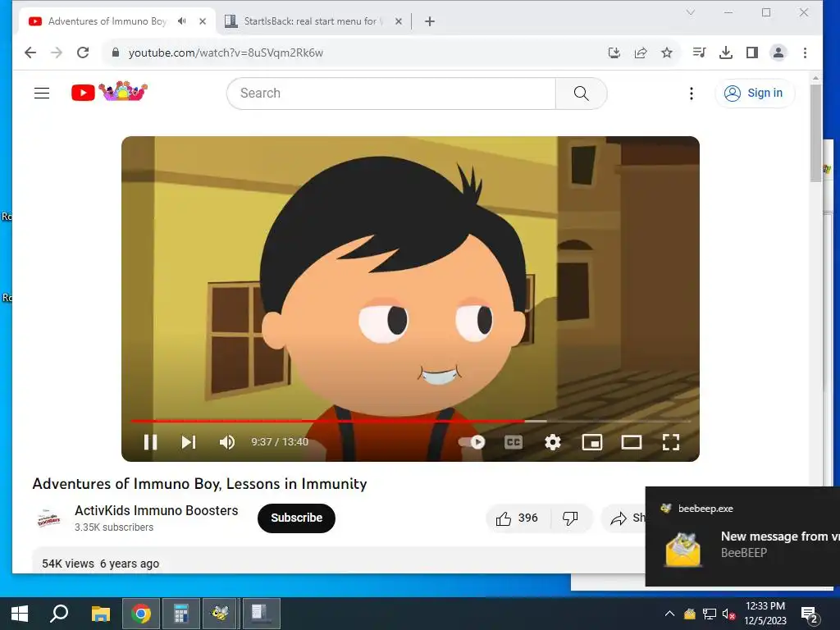Open Chrome profile avatar
The height and width of the screenshot is (630, 840).
(778, 52)
